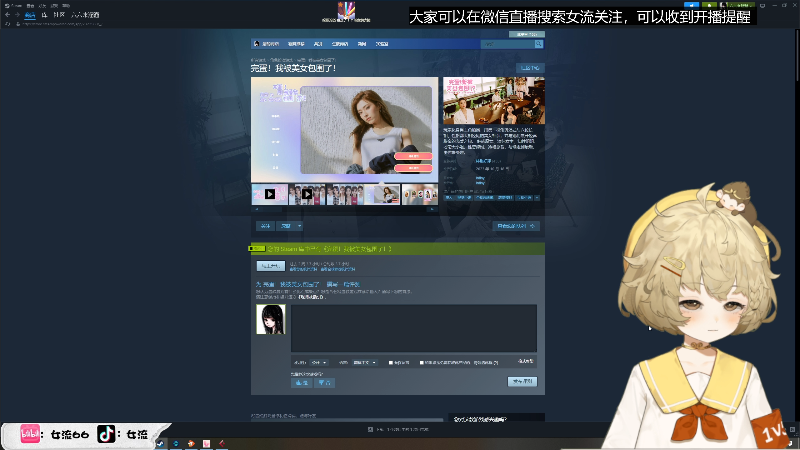Open the VR/big picture icon in title bar
Screen dimensions: 800x450
[x=762, y=5]
